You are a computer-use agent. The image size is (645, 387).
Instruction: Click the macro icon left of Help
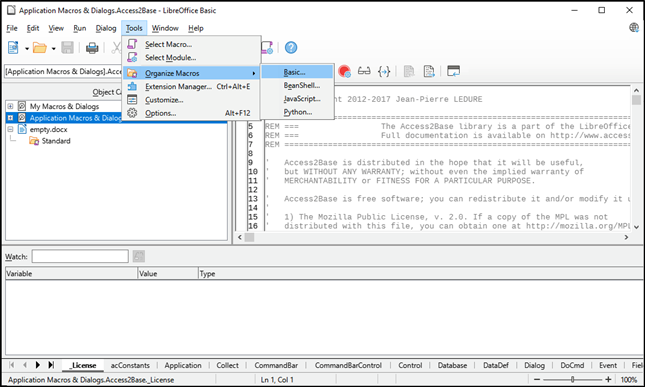tap(267, 48)
